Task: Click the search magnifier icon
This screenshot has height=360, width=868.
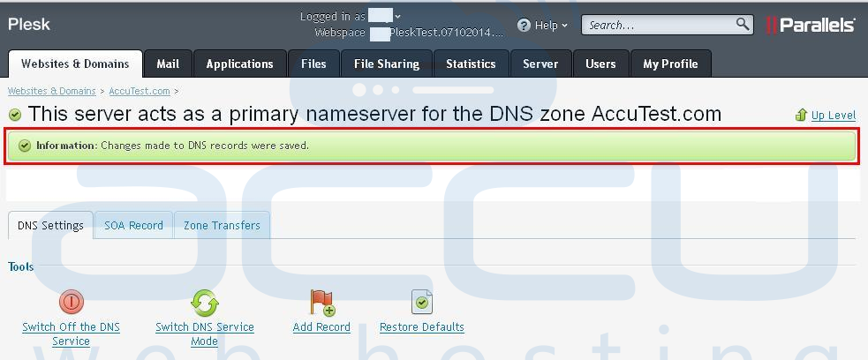Action: click(742, 25)
